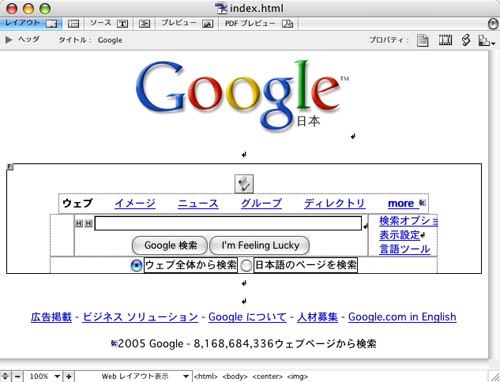The width and height of the screenshot is (500, 382).
Task: Click the I'm Feeling Lucky button
Action: (260, 245)
